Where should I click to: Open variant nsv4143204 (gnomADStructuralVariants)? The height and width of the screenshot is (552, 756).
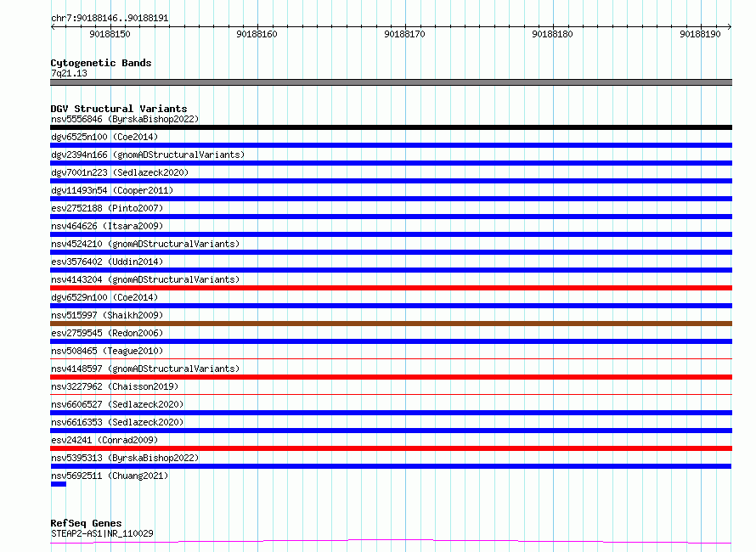(x=145, y=279)
